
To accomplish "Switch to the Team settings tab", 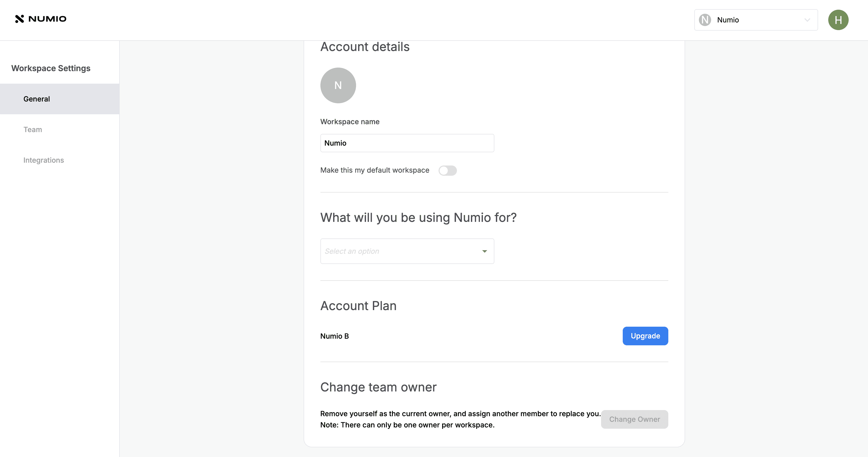I will (x=33, y=130).
